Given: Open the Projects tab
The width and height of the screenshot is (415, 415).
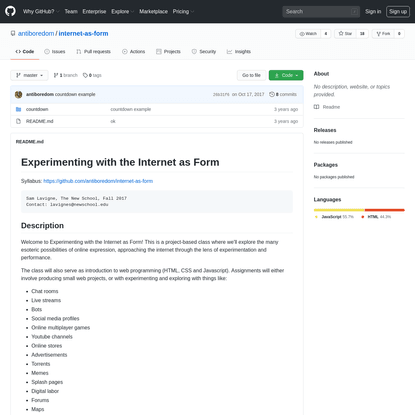Looking at the screenshot, I should pos(168,52).
